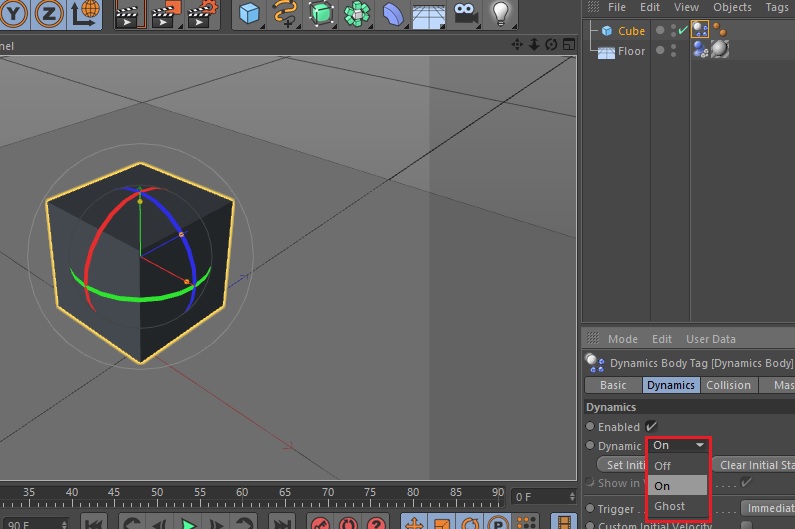Toggle the Y axis lock icon
This screenshot has width=795, height=529.
[14, 14]
